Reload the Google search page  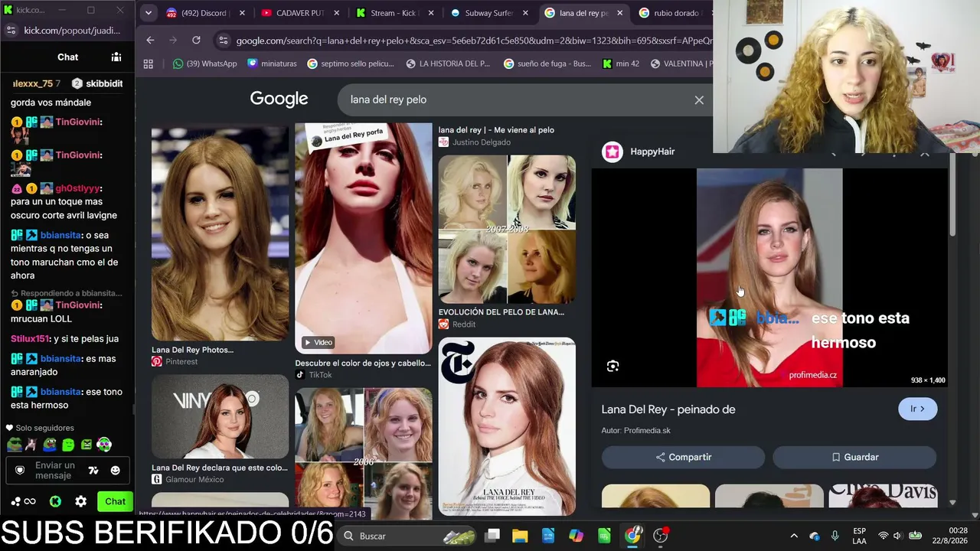pyautogui.click(x=196, y=41)
